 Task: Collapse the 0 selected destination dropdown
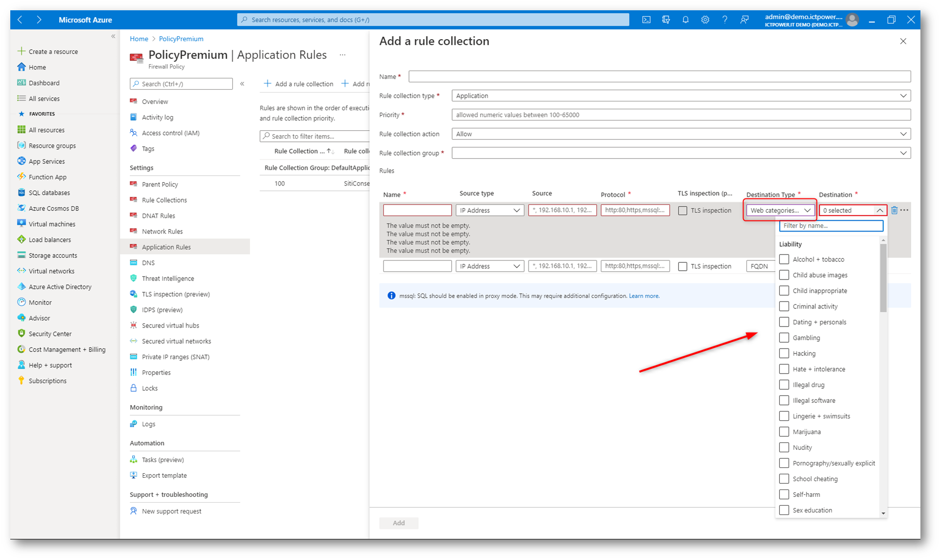(853, 210)
